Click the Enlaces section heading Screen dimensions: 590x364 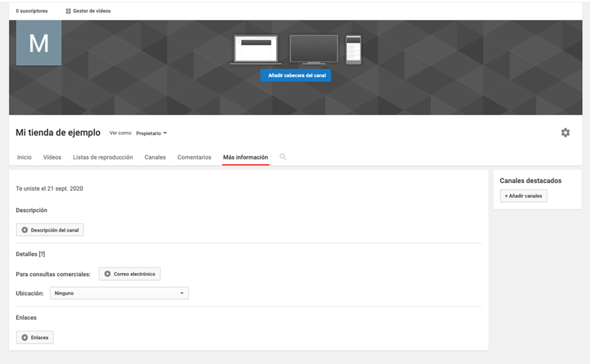pos(26,318)
